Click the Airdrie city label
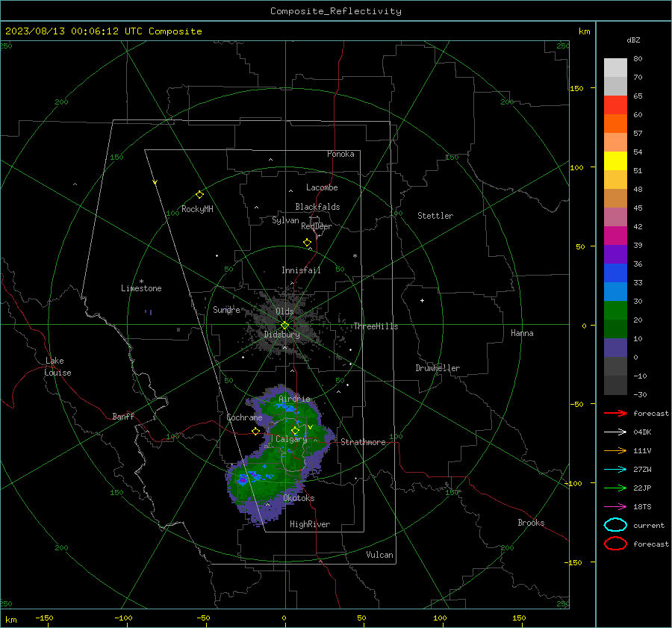Image resolution: width=672 pixels, height=628 pixels. click(x=294, y=399)
